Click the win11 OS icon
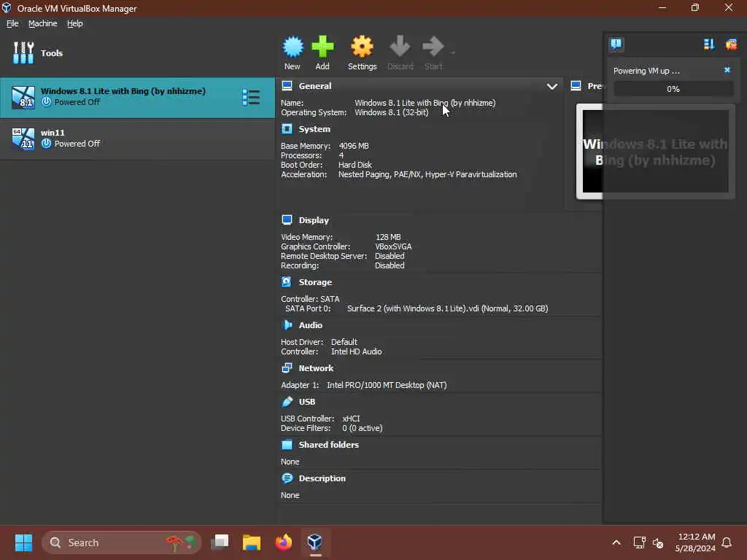 [23, 139]
